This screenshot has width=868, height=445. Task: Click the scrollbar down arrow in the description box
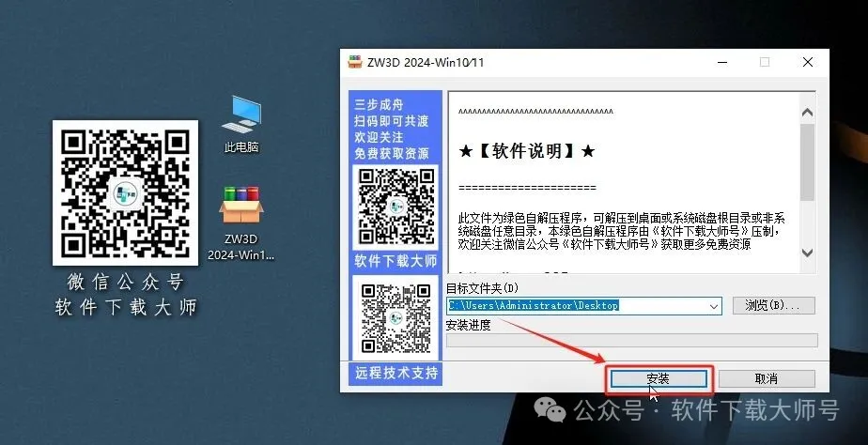click(808, 253)
